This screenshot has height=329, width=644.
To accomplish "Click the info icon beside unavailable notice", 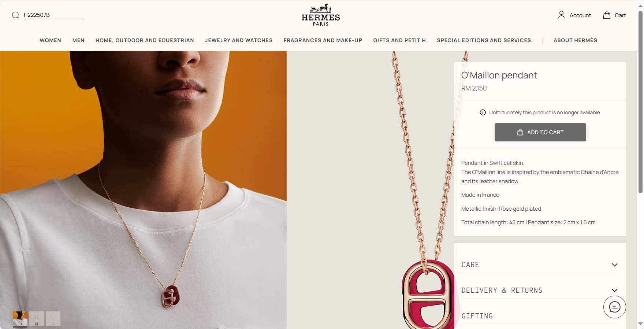I will tap(483, 112).
